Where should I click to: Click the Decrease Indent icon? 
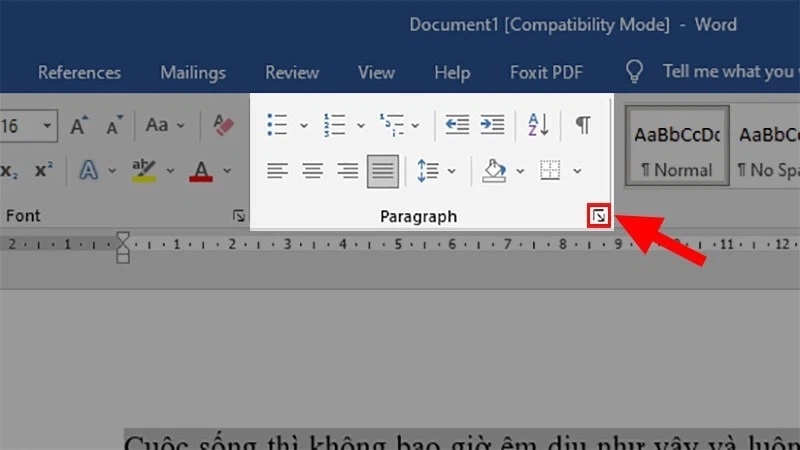coord(457,125)
